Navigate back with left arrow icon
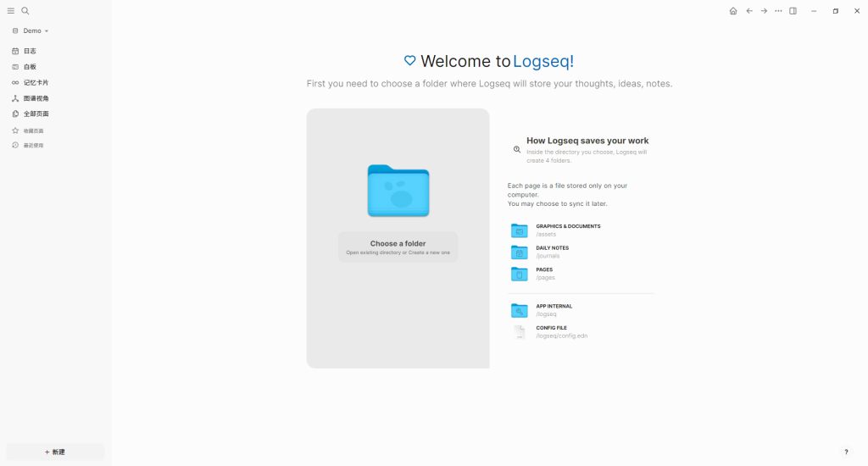Screen dimensions: 868x466 pyautogui.click(x=749, y=11)
